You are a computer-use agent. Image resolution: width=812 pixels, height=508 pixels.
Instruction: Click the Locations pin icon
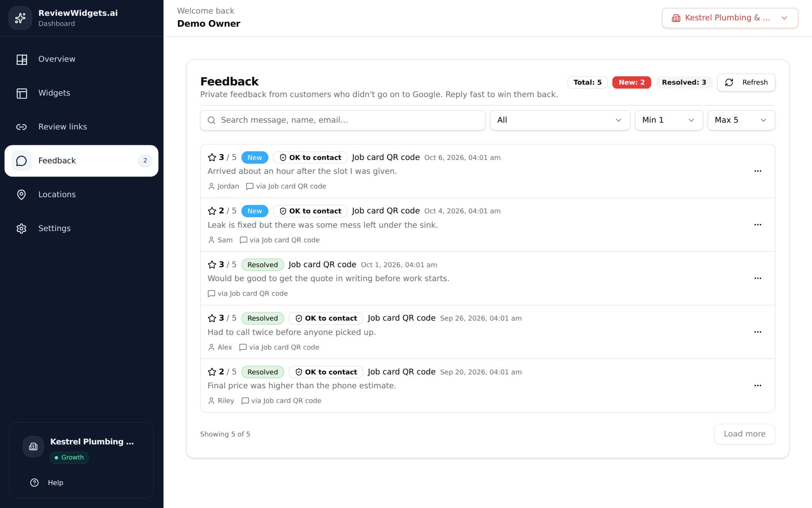point(21,195)
